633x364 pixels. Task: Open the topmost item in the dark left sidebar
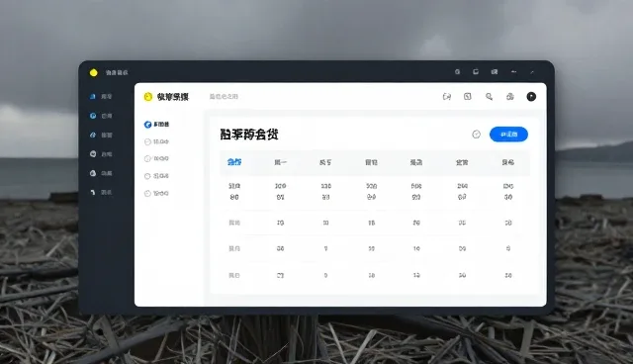click(x=101, y=97)
